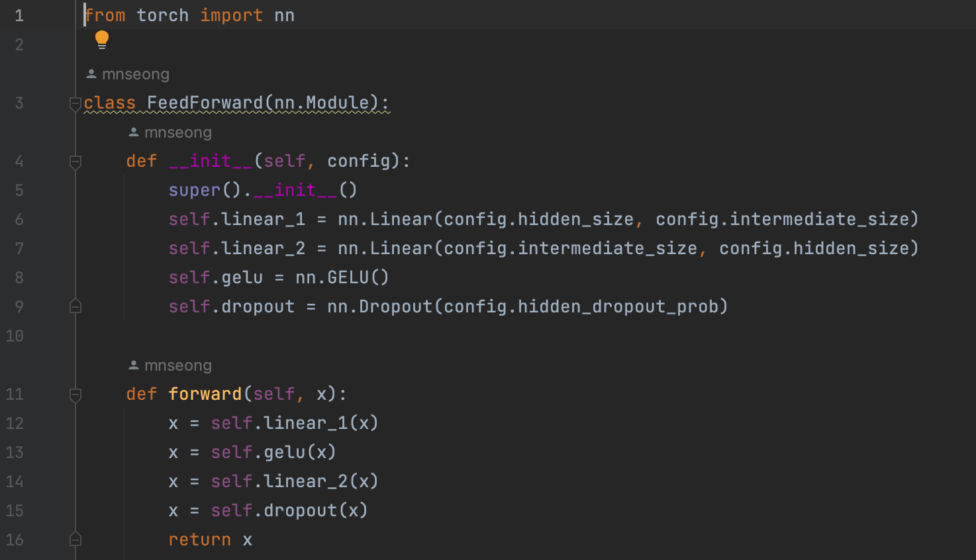Click line number 11 in the gutter

(x=15, y=394)
